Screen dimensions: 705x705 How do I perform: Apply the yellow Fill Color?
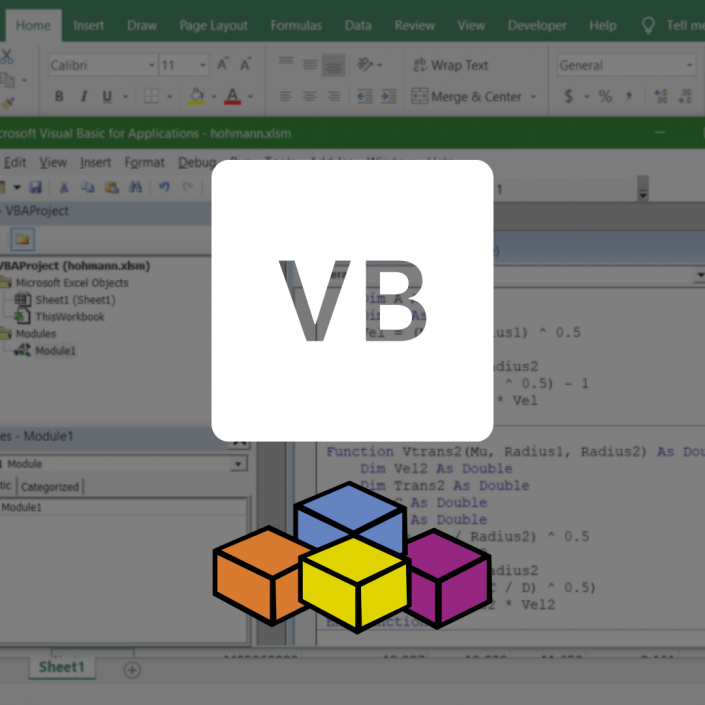pyautogui.click(x=196, y=96)
